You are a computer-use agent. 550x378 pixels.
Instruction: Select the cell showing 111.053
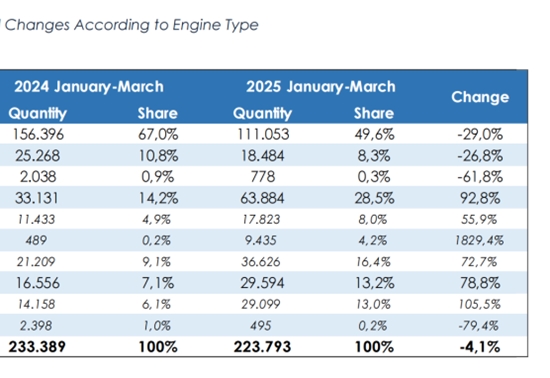tap(263, 134)
